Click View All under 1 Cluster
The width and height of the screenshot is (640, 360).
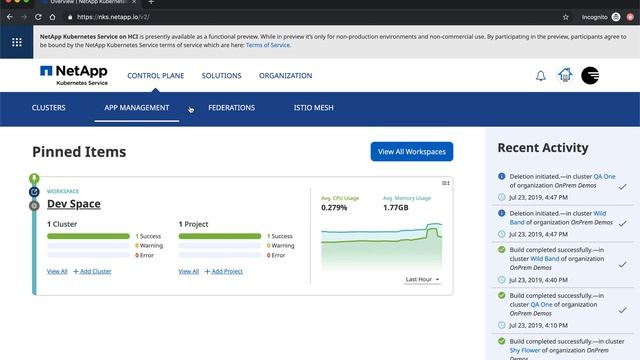(57, 271)
